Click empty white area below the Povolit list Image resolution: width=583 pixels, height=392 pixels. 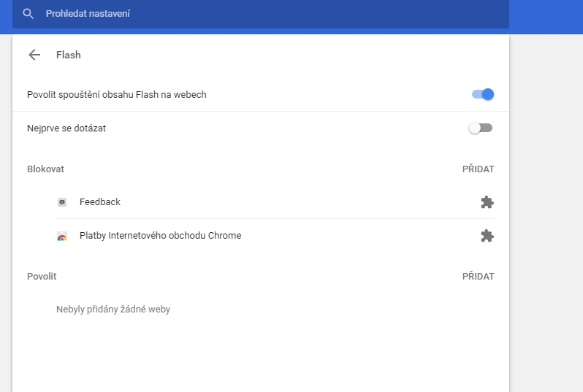click(256, 358)
